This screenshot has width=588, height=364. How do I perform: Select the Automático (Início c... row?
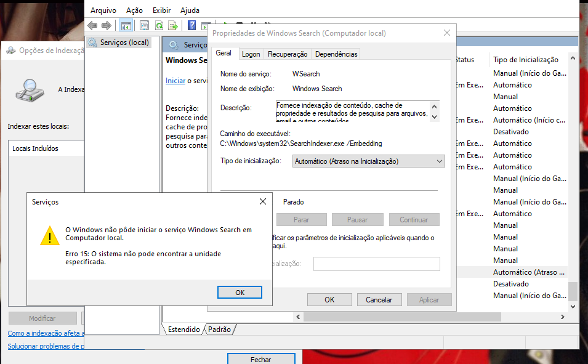pyautogui.click(x=529, y=120)
